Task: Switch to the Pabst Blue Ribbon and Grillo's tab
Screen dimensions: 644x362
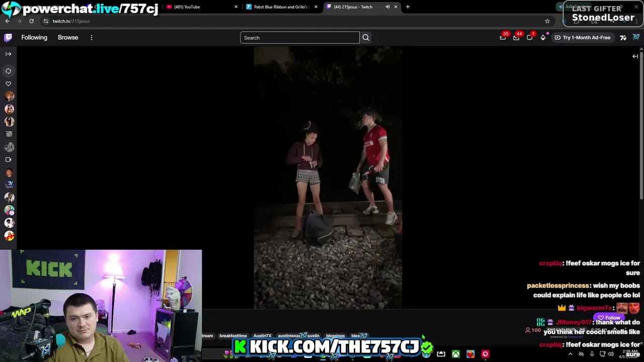Action: (282, 7)
